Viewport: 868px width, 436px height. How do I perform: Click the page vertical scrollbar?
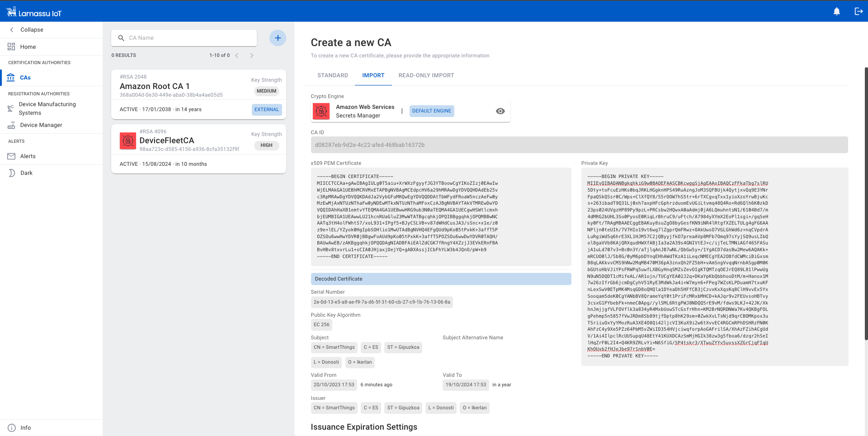click(x=866, y=203)
